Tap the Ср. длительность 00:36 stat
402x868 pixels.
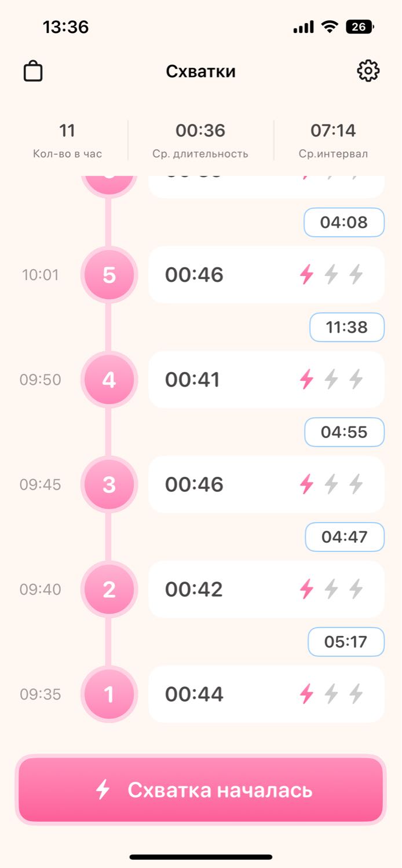200,141
